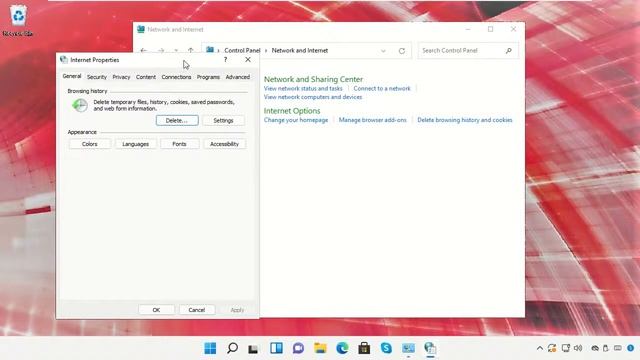Open browsing history Settings button
The height and width of the screenshot is (360, 640).
(x=223, y=120)
